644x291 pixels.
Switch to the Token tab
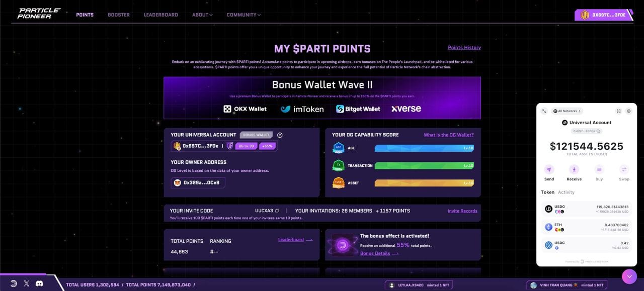pyautogui.click(x=547, y=192)
